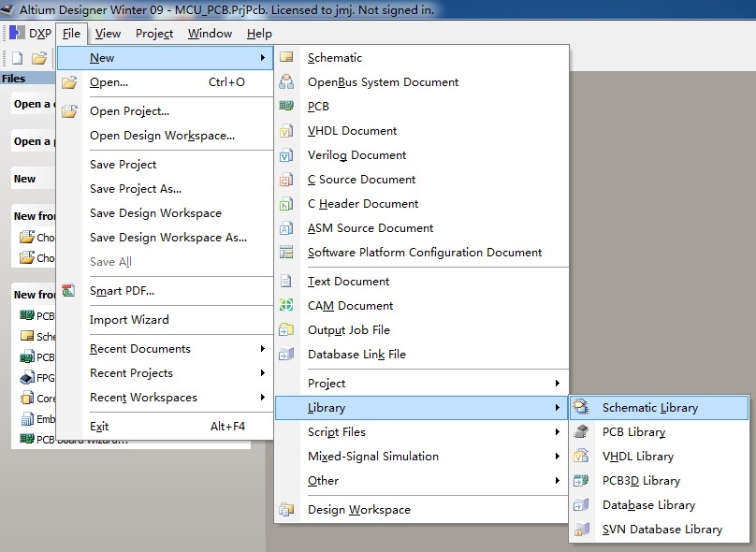Click the C Header Document icon
This screenshot has width=756, height=552.
[286, 203]
